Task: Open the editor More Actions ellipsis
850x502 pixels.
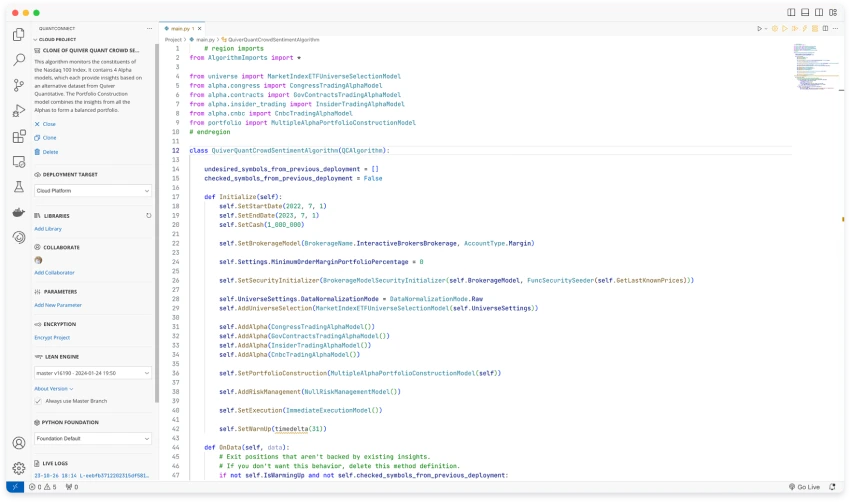Action: click(x=835, y=29)
